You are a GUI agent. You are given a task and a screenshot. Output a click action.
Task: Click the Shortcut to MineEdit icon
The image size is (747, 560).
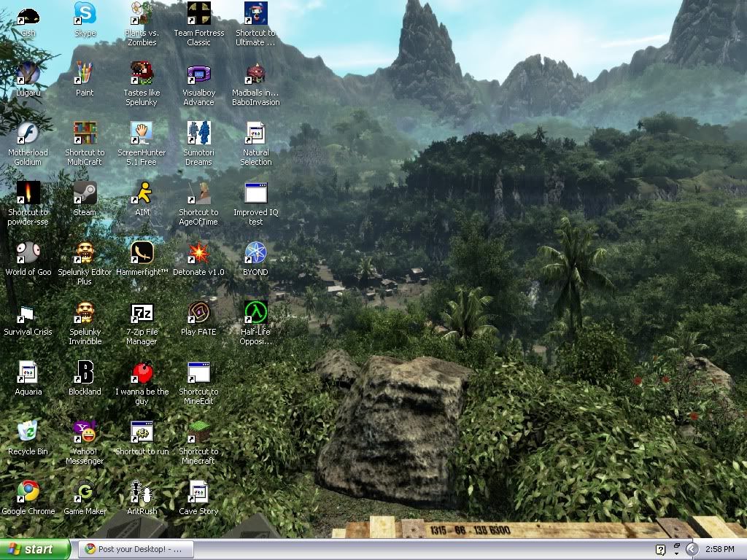click(x=198, y=373)
